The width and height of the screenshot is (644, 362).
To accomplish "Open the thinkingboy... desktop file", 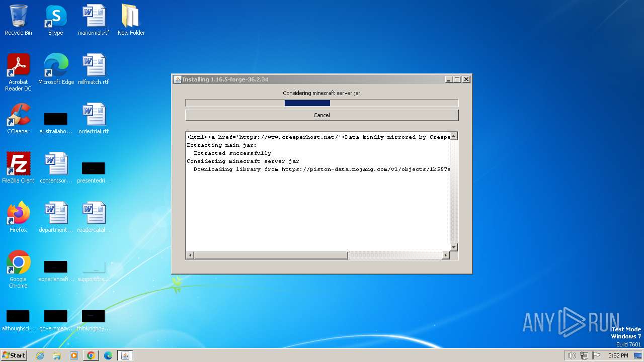I will click(94, 320).
